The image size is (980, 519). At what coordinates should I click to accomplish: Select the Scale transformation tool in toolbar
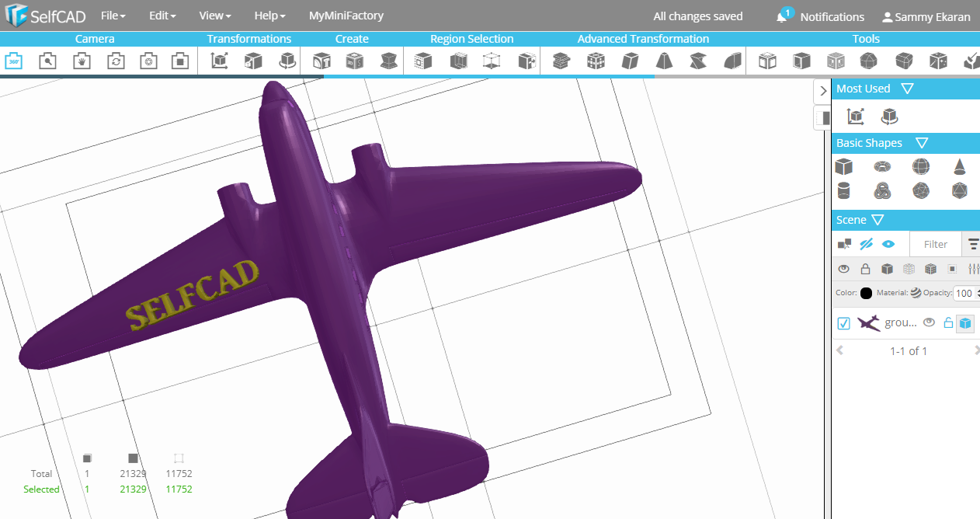[x=253, y=61]
